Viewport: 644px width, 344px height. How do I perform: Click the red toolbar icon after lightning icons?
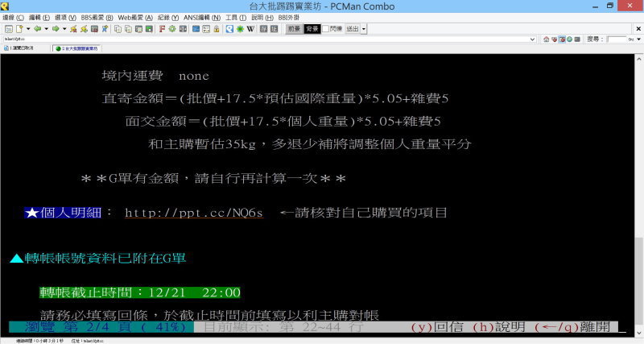click(94, 29)
